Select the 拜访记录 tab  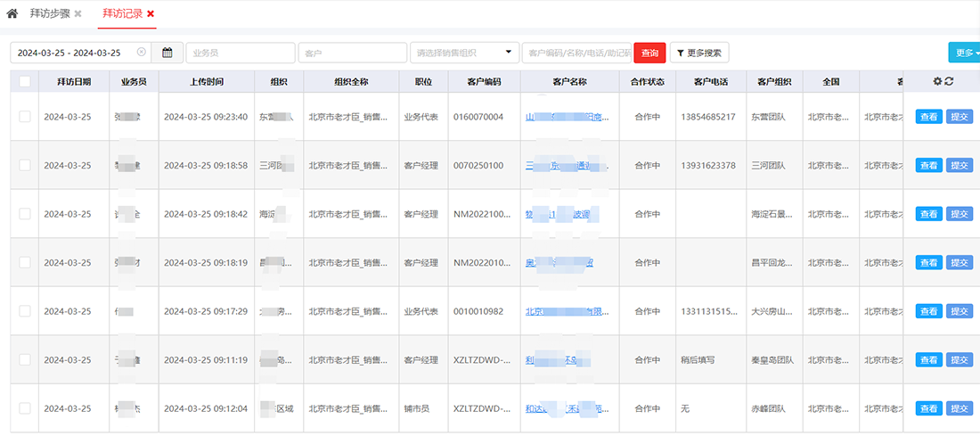pyautogui.click(x=122, y=14)
